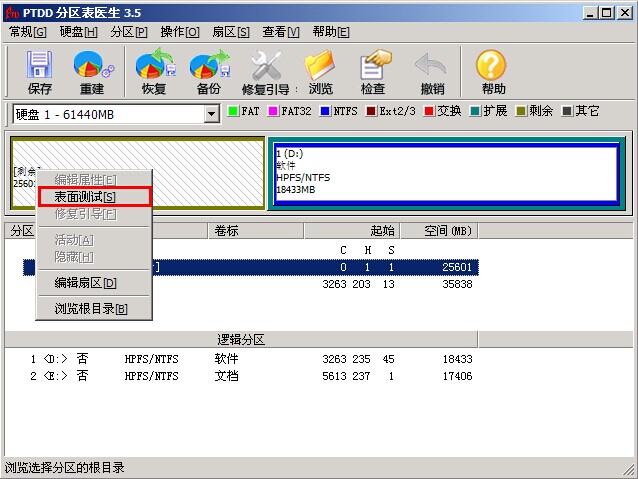Image resolution: width=638 pixels, height=479 pixels.
Task: Open the 帮助[F] menu
Action: tap(331, 32)
